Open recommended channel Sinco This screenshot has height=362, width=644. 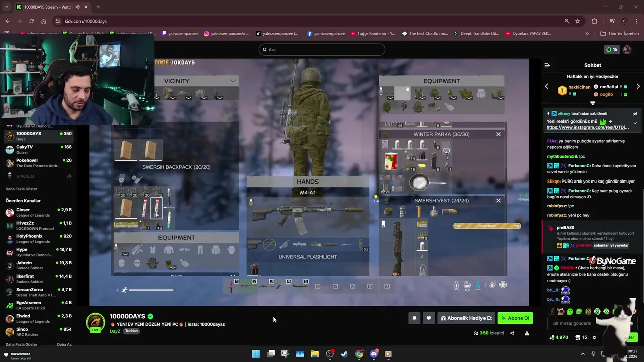39,332
